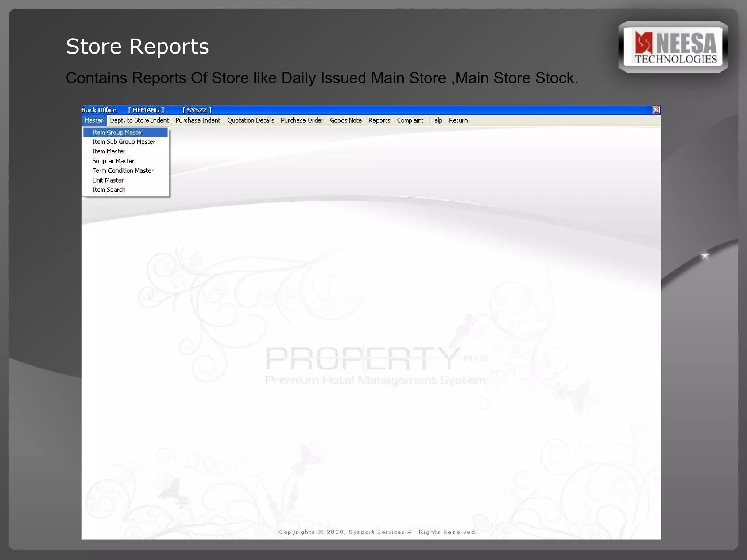
Task: Open the Purchase Order menu
Action: tap(302, 120)
